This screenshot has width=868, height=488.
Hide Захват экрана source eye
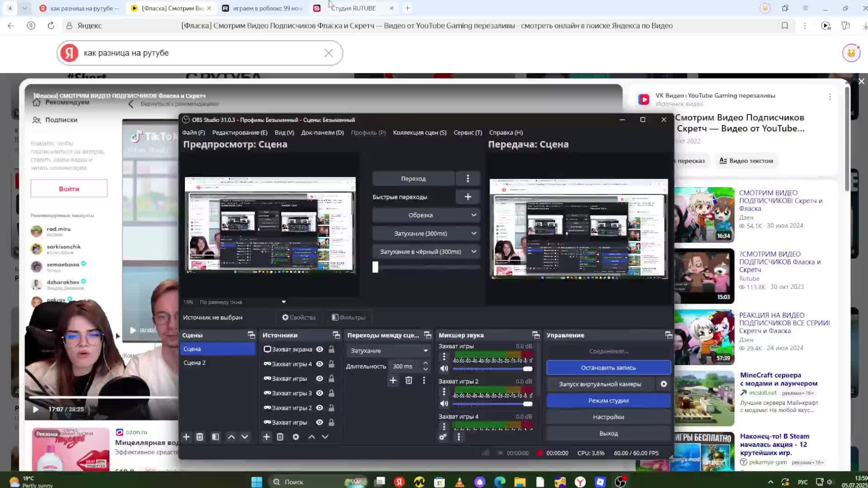pos(320,349)
